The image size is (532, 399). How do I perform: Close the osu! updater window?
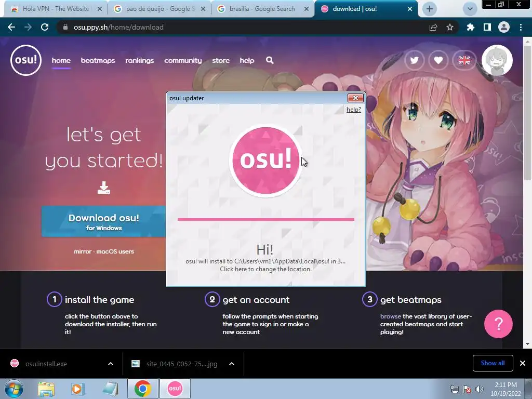coord(355,98)
